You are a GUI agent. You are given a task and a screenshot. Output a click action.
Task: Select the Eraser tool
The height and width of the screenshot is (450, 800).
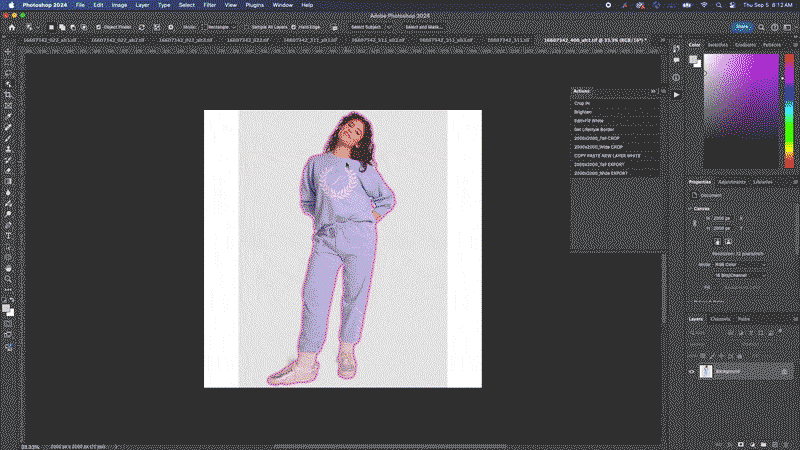coord(8,170)
